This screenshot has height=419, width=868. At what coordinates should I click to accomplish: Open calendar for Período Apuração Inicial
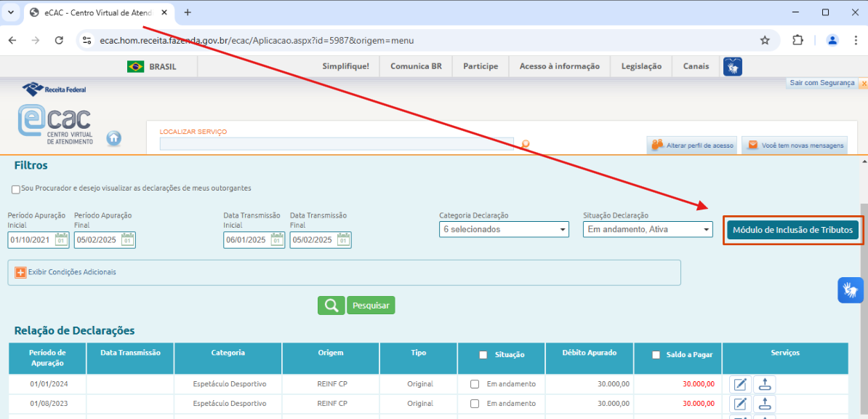coord(62,240)
